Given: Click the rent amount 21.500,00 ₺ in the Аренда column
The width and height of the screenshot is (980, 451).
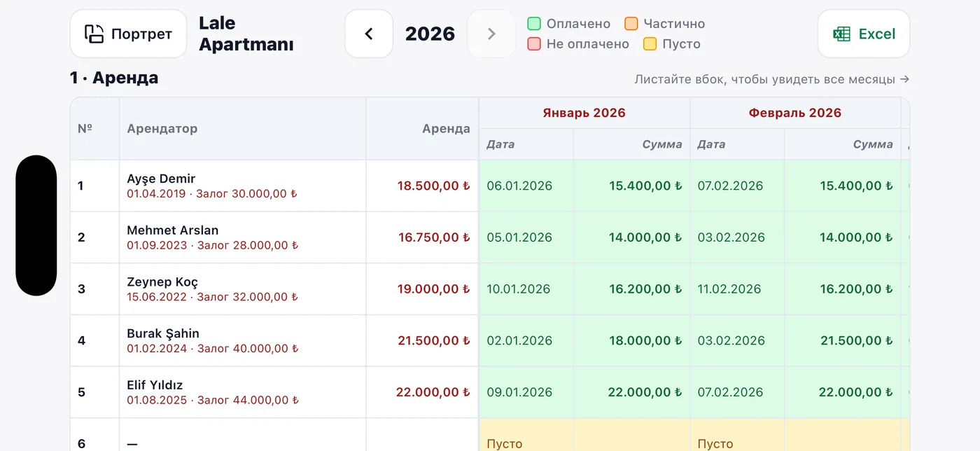Looking at the screenshot, I should click(434, 341).
